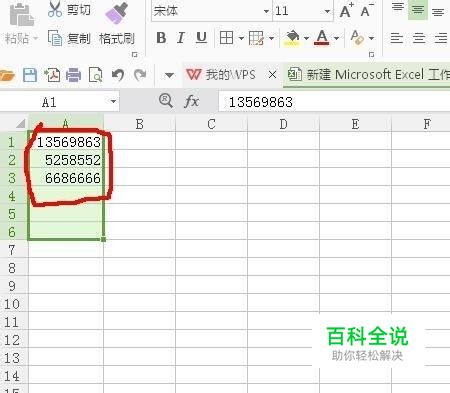Expand the font color dropdown arrow
Screen dimensions: 450x393
pyautogui.click(x=336, y=38)
